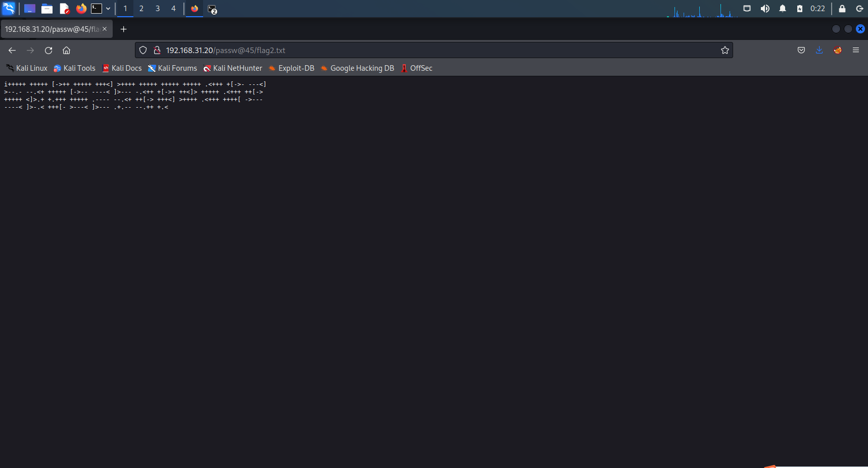
Task: Open the OffSec bookmark
Action: [x=416, y=68]
